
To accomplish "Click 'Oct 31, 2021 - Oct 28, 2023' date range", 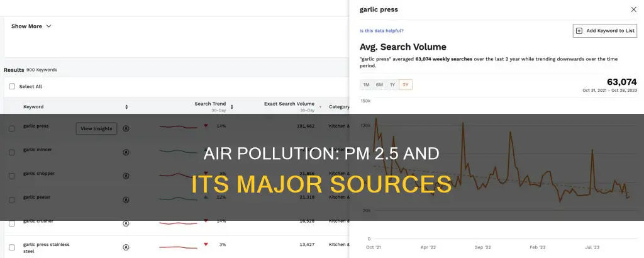I will coord(610,91).
